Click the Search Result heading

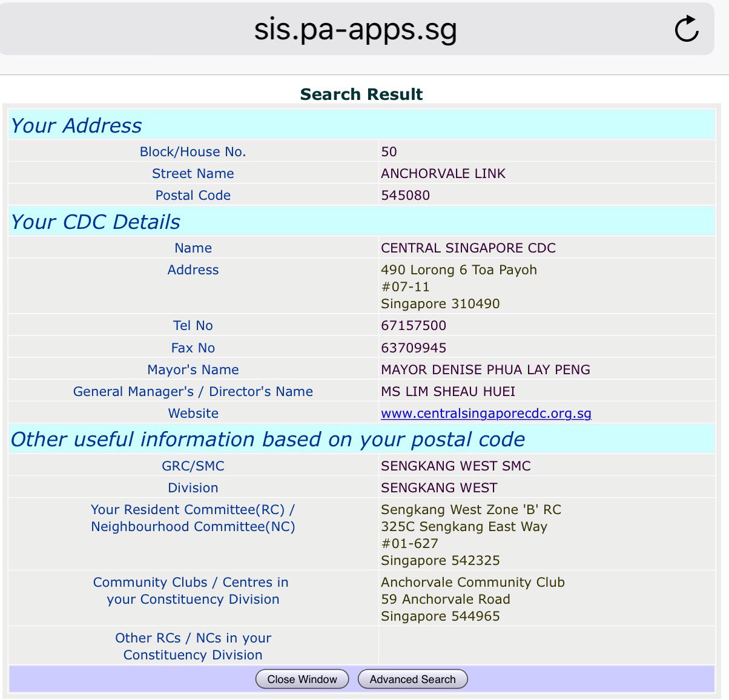coord(361,94)
